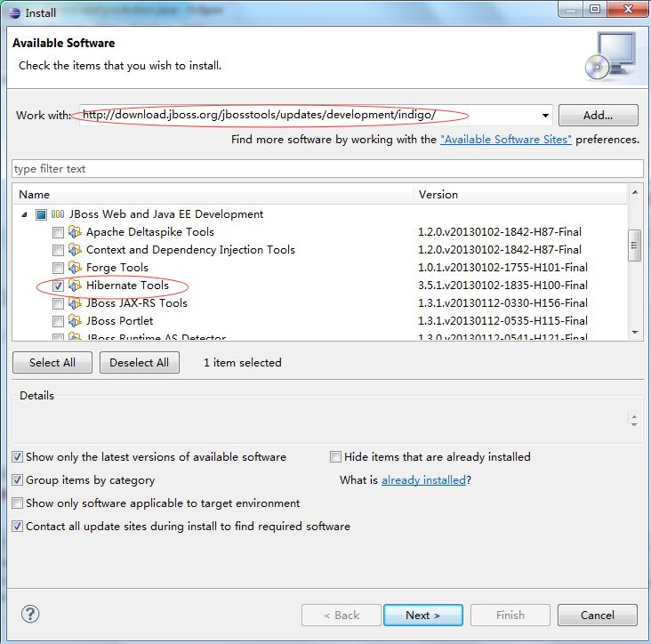Select the Hibernate Tools row label
651x644 pixels.
click(127, 286)
